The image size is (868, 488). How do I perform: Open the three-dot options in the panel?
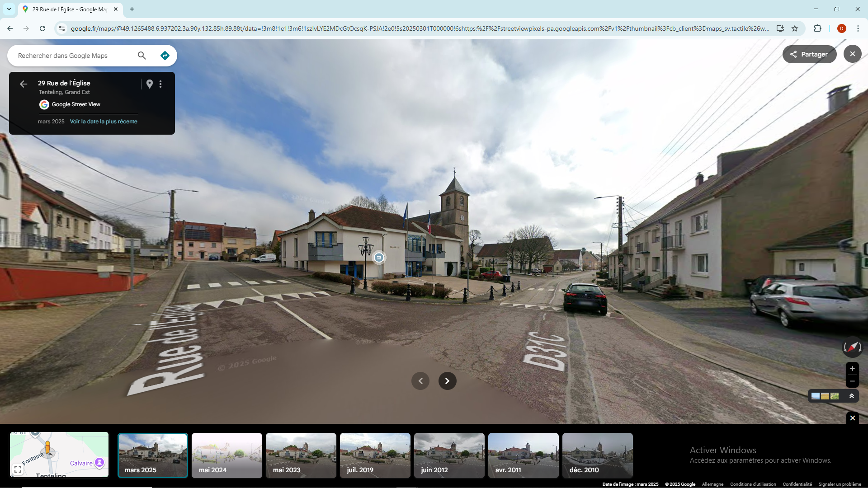pos(160,84)
